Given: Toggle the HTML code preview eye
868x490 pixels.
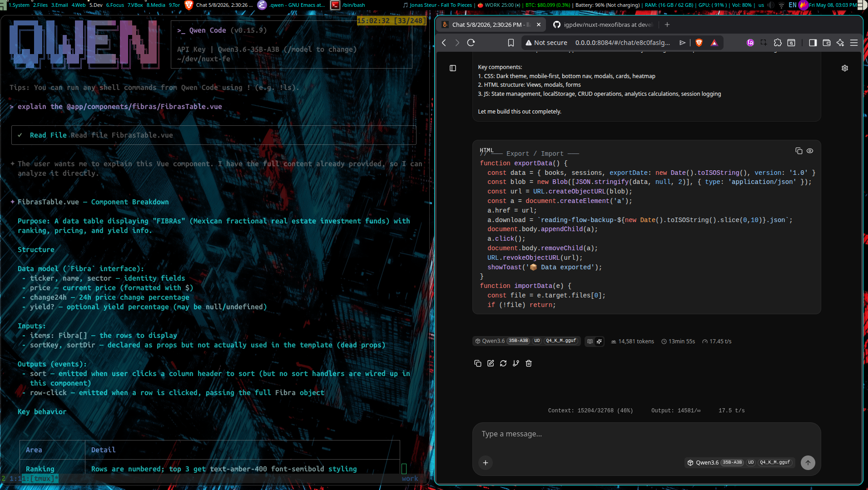Looking at the screenshot, I should pyautogui.click(x=810, y=151).
